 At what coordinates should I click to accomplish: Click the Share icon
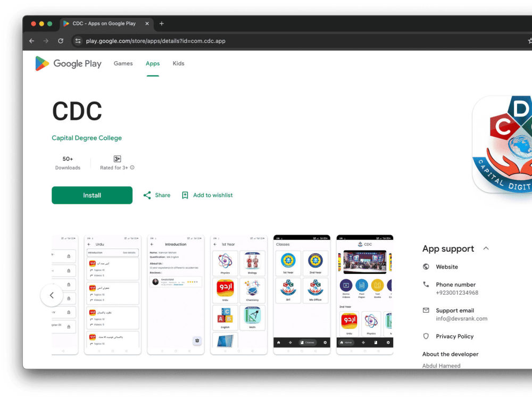point(147,195)
